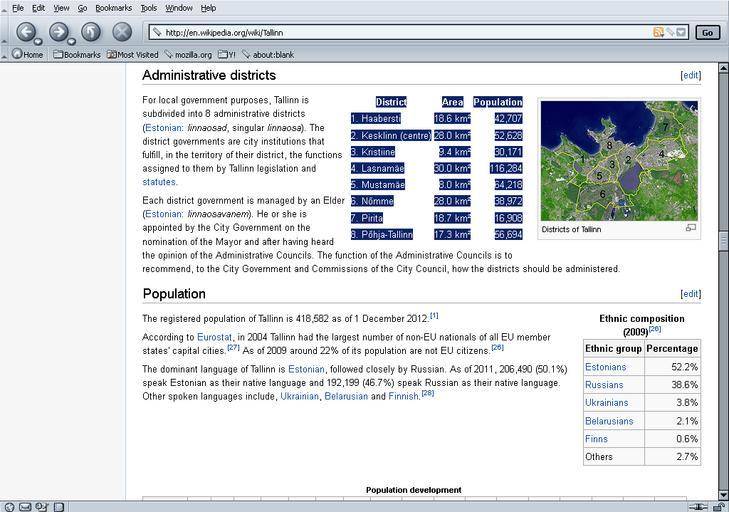Screen dimensions: 729x512
Task: Open the Home button on bookmarks toolbar
Action: [28, 54]
